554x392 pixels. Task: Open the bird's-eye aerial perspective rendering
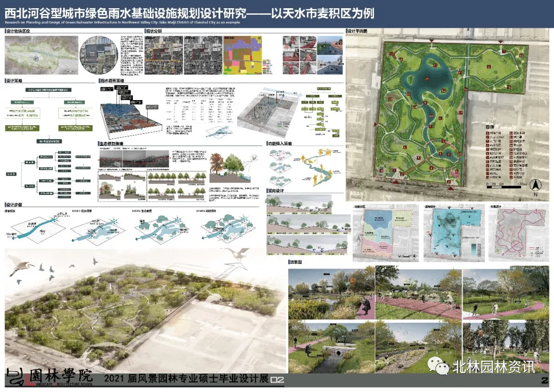point(146,311)
